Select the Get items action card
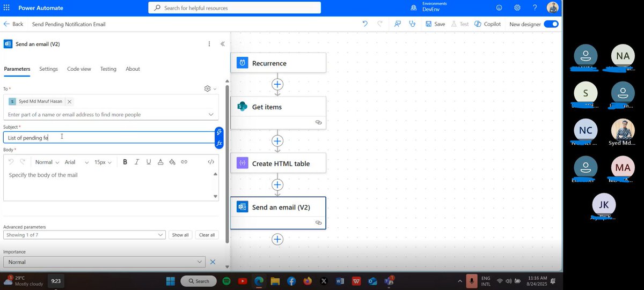The width and height of the screenshot is (644, 290). pos(278,113)
